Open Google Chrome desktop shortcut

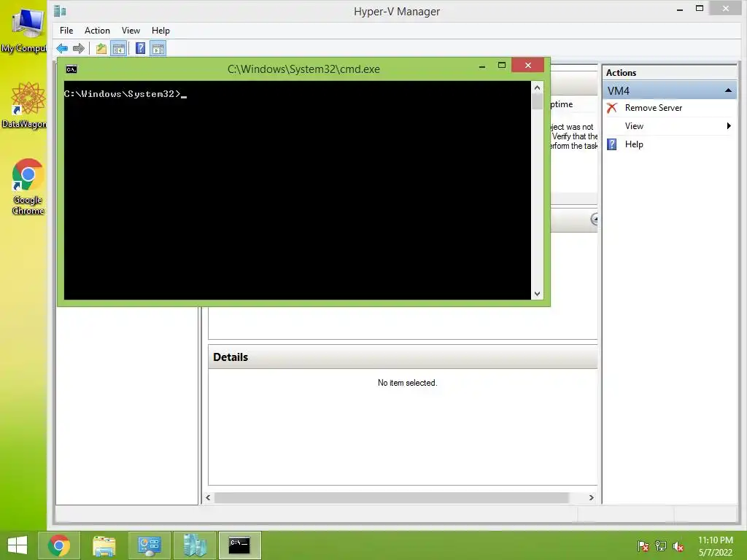[28, 187]
